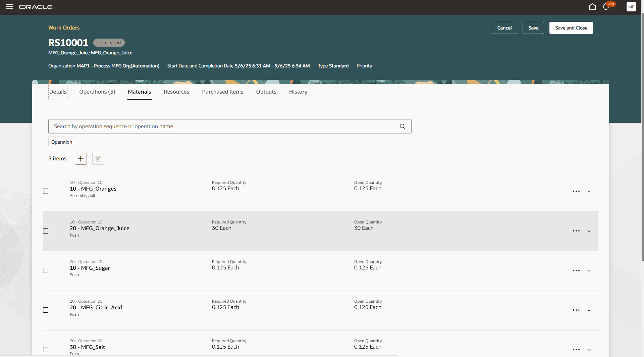Click the operation search input field
Viewport: 644px width, 357px height.
201,126
